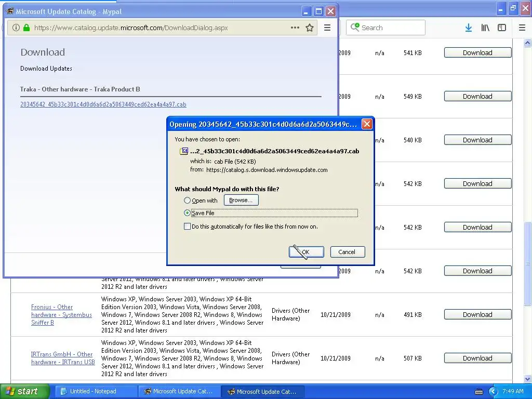This screenshot has width=532, height=399.
Task: Click the 507 KB size cell
Action: [413, 358]
